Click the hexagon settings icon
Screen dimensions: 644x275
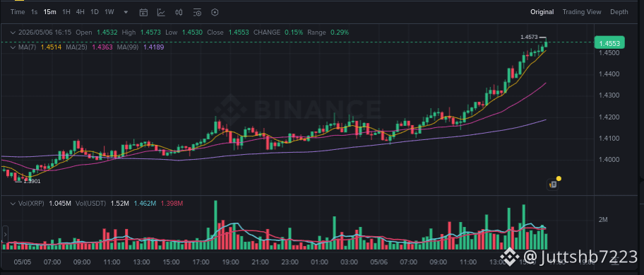215,12
